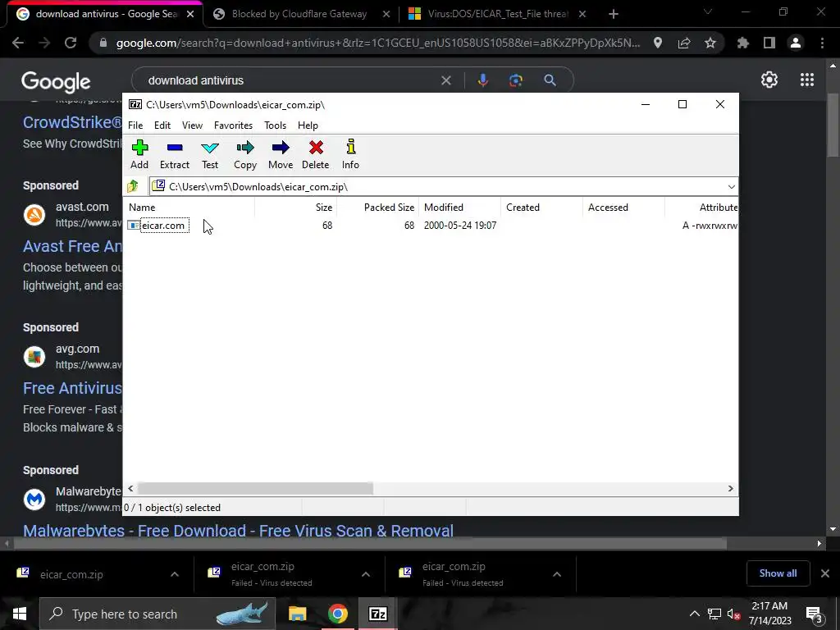Clear the Google search box text
Image resolution: width=840 pixels, height=630 pixels.
pos(445,80)
